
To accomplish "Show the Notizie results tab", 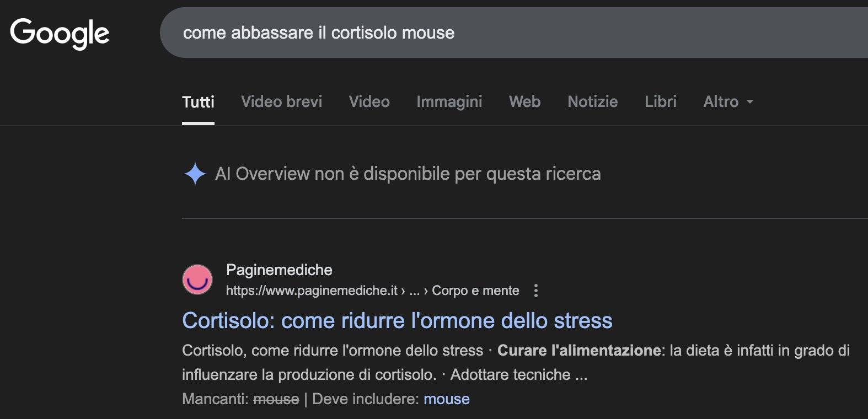I will pyautogui.click(x=592, y=102).
